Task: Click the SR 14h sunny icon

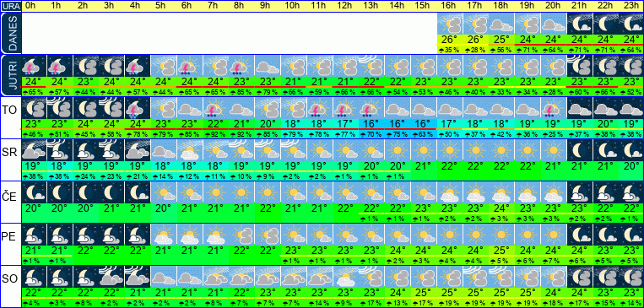Action: [398, 150]
